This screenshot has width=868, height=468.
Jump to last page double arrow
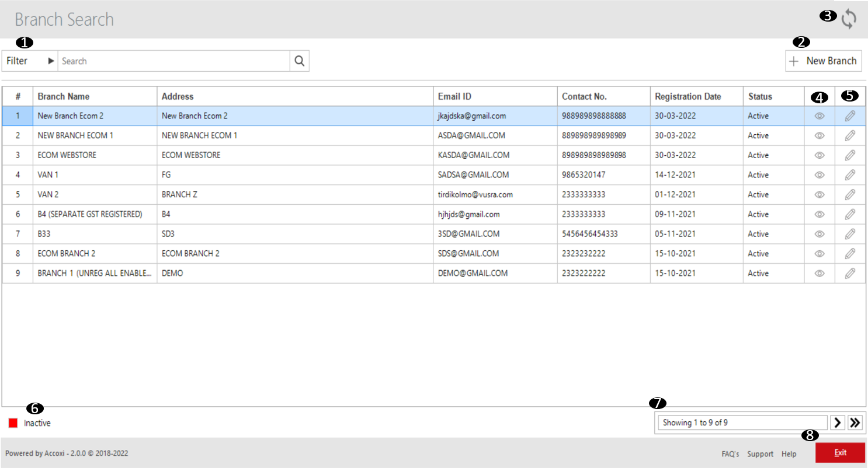(x=855, y=423)
